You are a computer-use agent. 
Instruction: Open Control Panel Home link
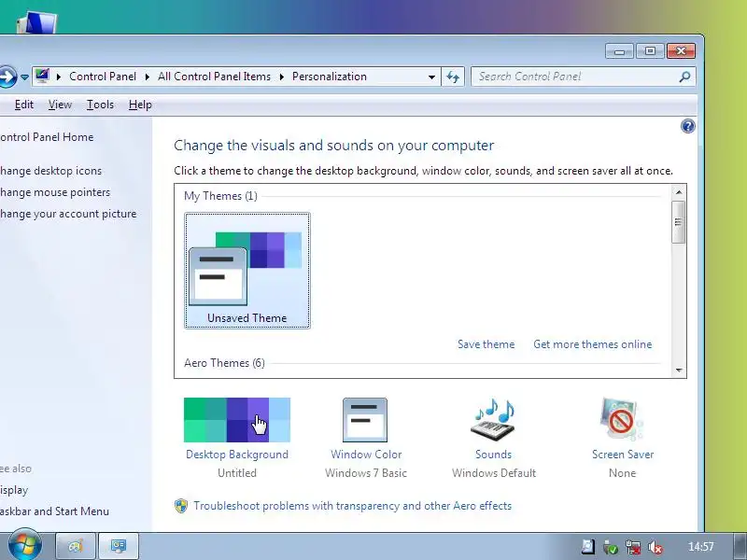point(47,137)
